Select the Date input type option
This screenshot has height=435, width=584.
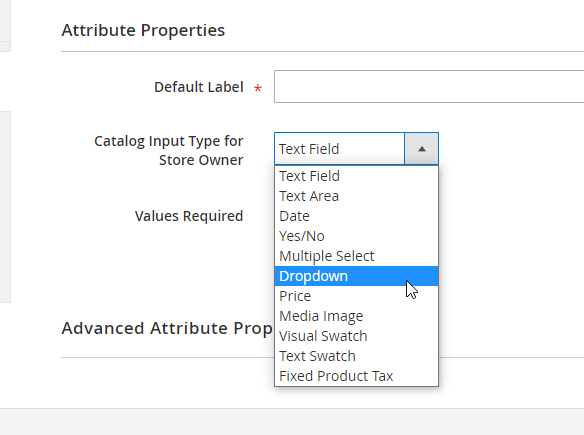click(356, 216)
